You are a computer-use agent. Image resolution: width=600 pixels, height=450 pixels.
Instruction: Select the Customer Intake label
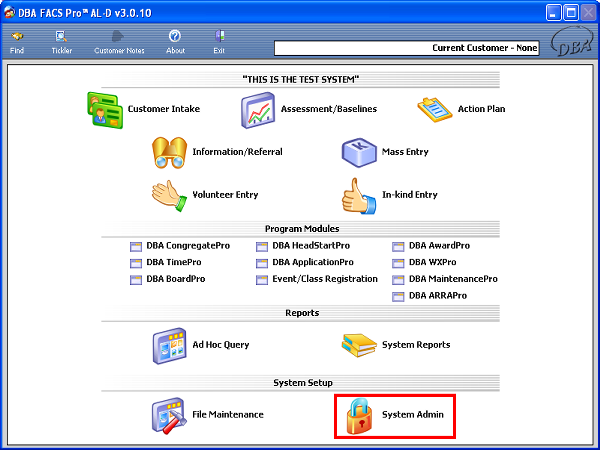[164, 109]
